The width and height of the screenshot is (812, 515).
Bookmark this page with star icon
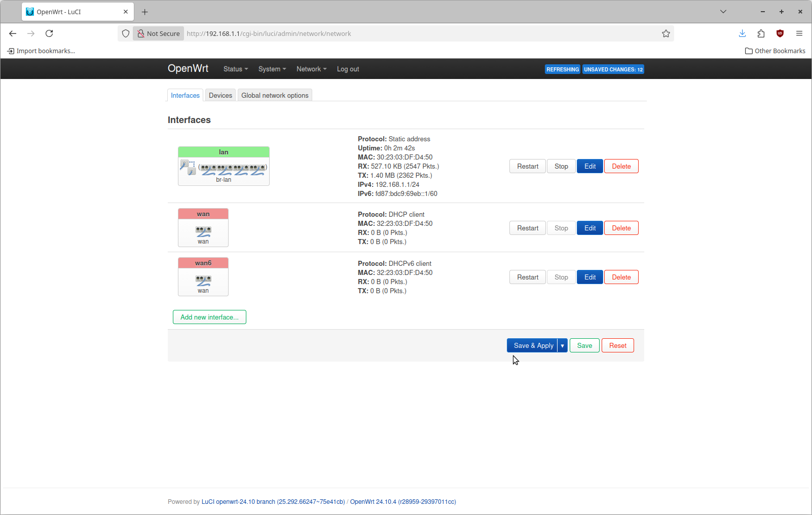666,33
